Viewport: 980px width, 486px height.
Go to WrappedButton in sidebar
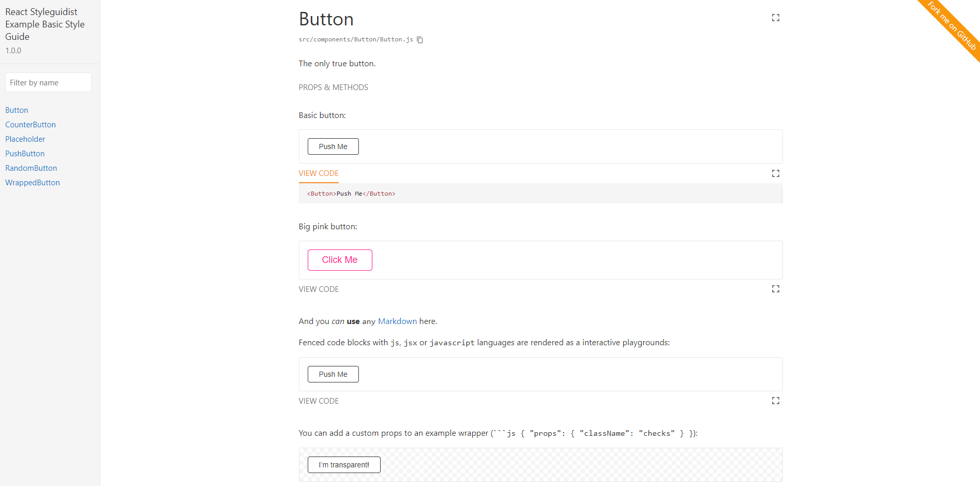point(33,183)
